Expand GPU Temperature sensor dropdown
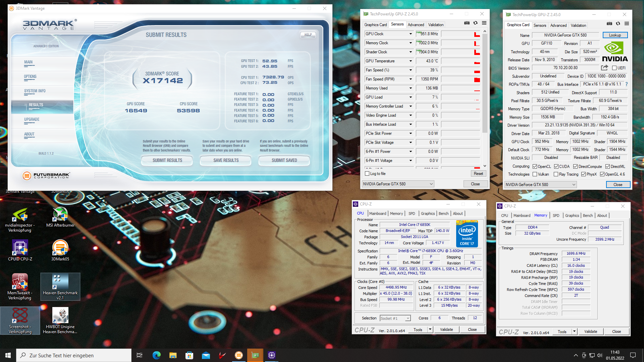Viewport: 644px width, 362px height. (411, 61)
